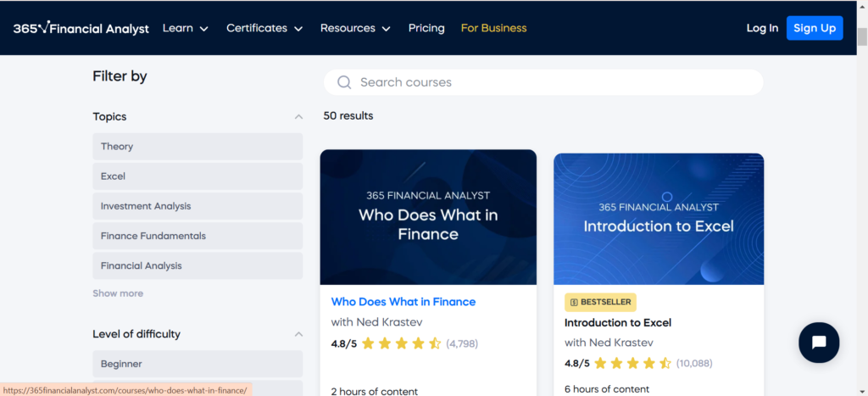Click into the Search courses field

point(543,82)
